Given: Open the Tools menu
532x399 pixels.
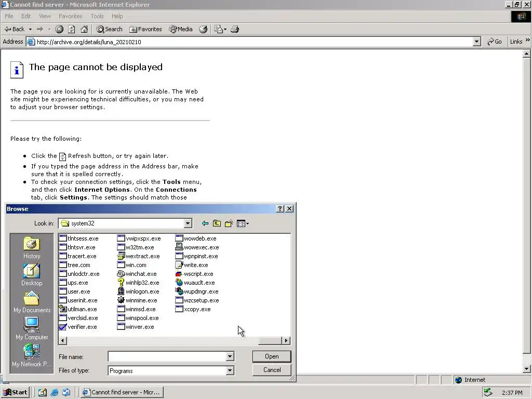Looking at the screenshot, I should click(x=97, y=16).
